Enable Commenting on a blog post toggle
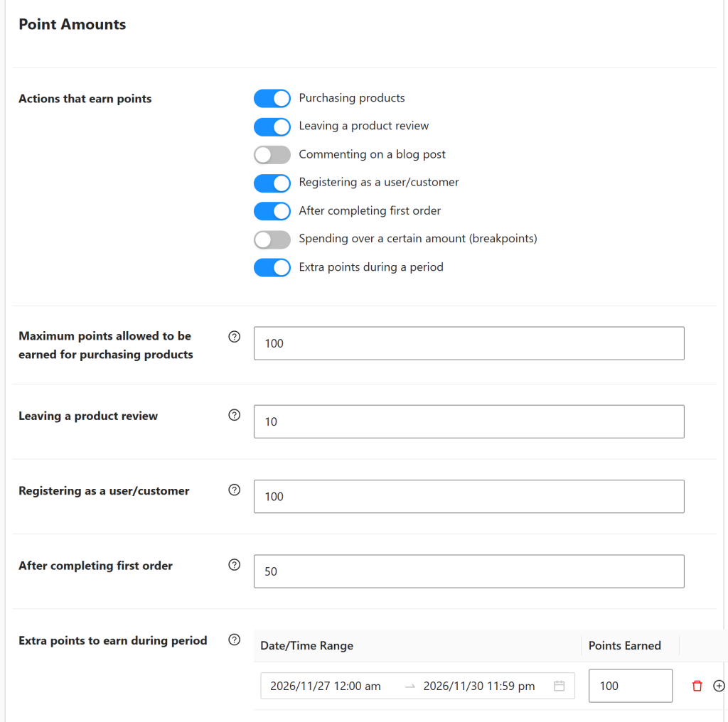This screenshot has width=728, height=722. tap(272, 155)
